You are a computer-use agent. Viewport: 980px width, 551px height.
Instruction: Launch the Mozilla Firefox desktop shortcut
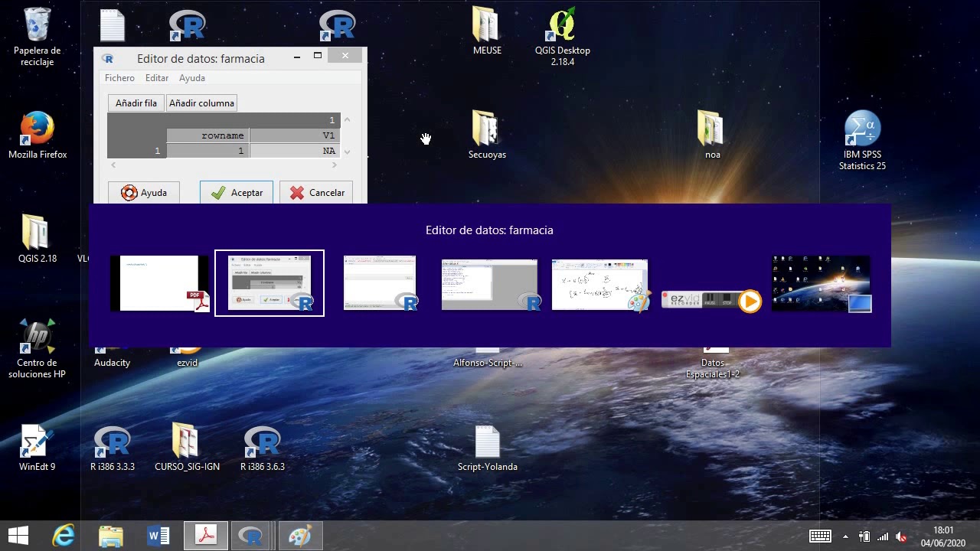(x=38, y=135)
